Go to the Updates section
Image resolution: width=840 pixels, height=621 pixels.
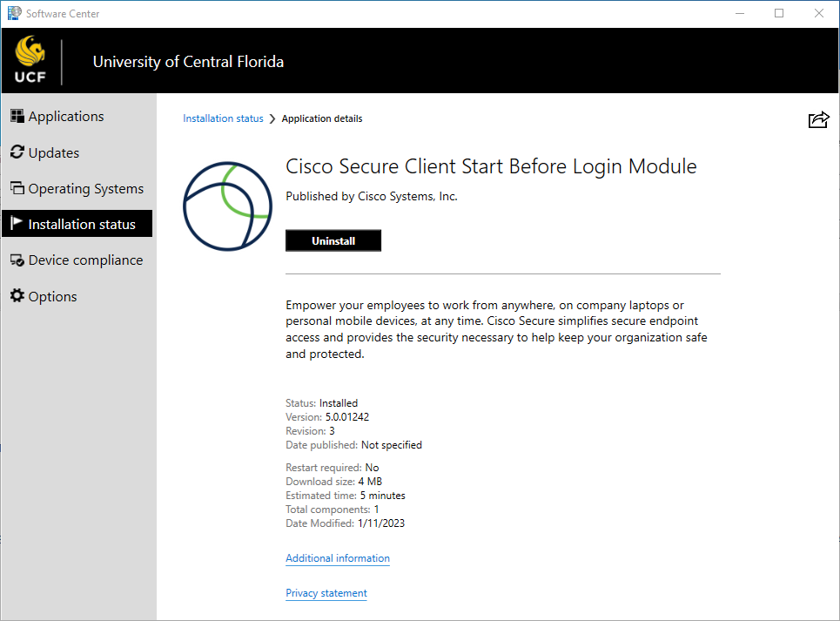[x=77, y=152]
